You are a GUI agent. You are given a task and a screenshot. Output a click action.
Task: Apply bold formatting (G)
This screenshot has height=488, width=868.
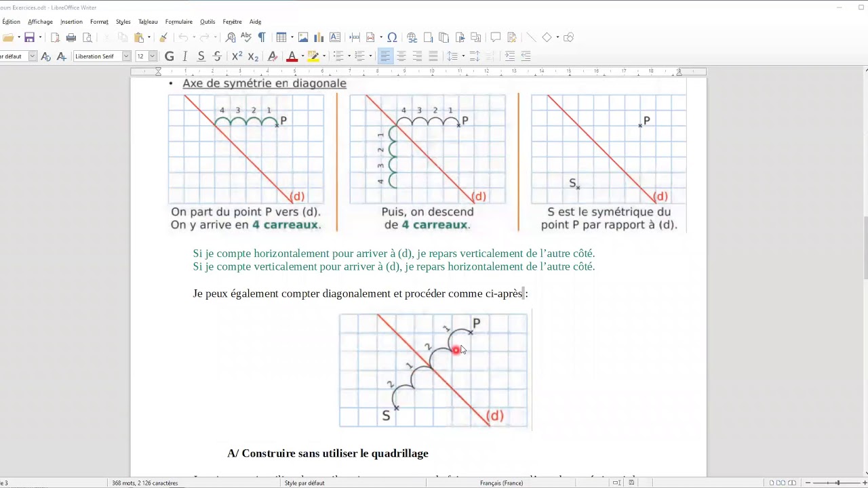click(x=170, y=56)
